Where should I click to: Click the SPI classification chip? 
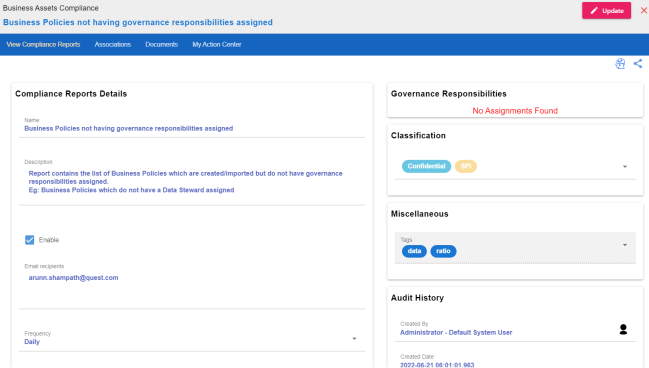[466, 166]
